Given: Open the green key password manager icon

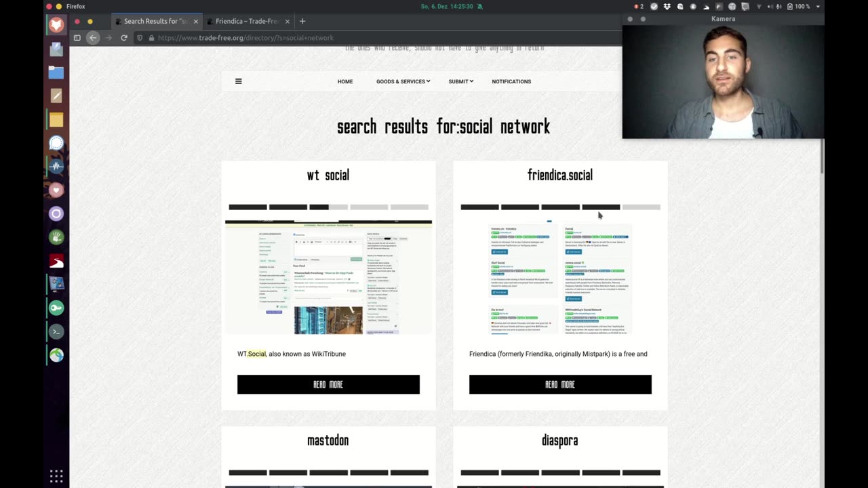Looking at the screenshot, I should (x=56, y=308).
